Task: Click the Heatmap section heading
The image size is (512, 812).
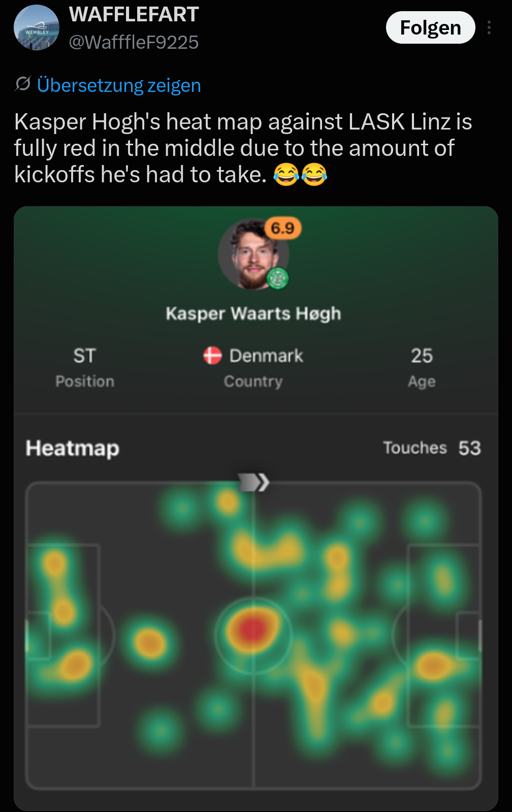Action: (73, 448)
